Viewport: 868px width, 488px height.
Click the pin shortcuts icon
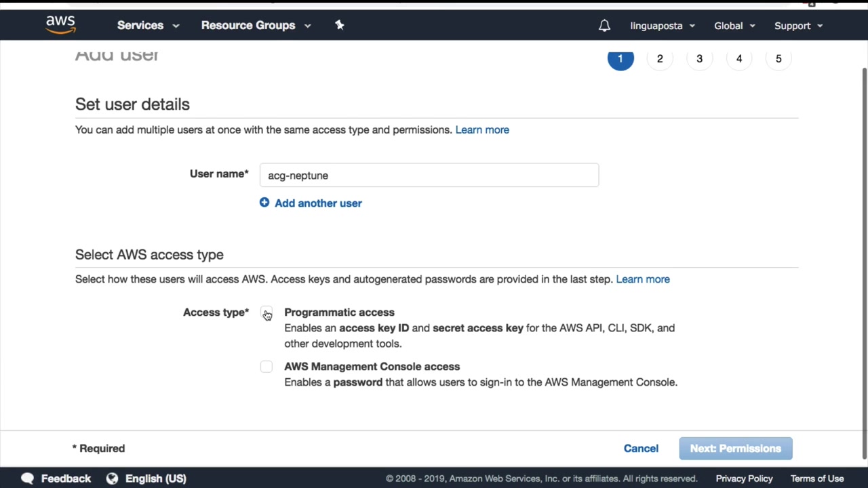340,25
